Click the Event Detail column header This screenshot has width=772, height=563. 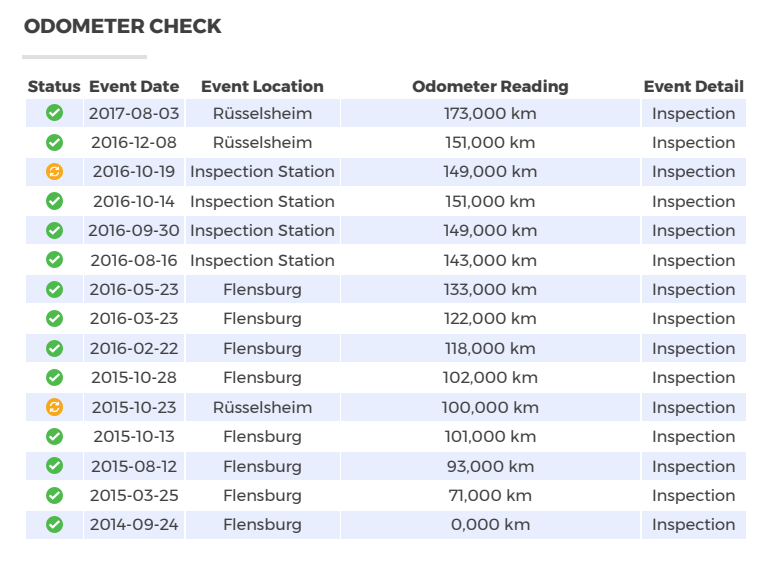click(693, 86)
